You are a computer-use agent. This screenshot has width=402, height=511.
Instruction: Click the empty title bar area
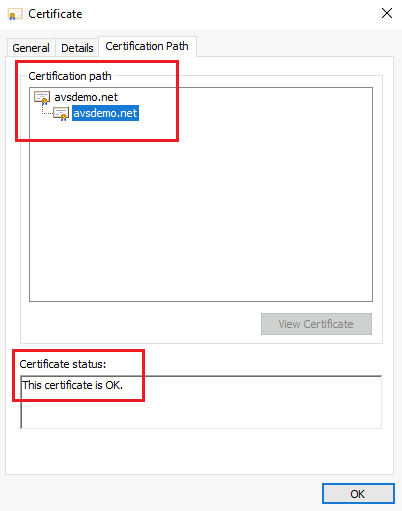tap(230, 14)
